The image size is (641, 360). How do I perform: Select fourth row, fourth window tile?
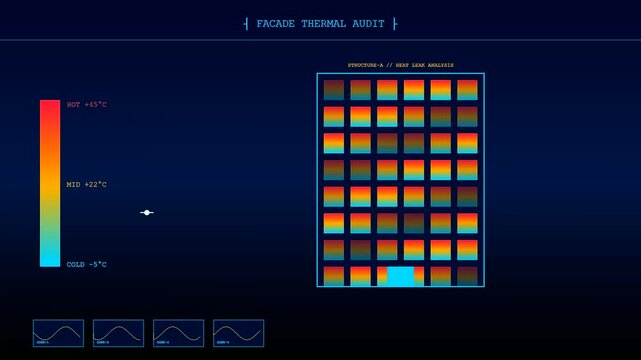pos(414,170)
